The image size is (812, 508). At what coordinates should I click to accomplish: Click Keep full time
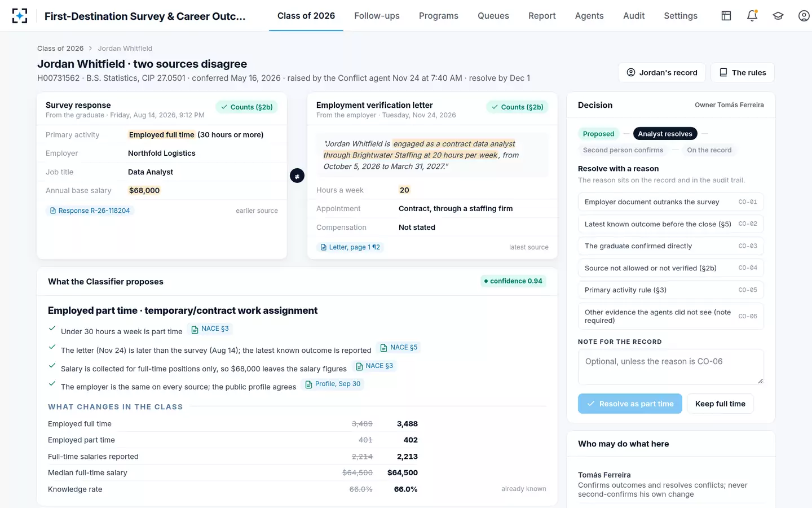[720, 404]
